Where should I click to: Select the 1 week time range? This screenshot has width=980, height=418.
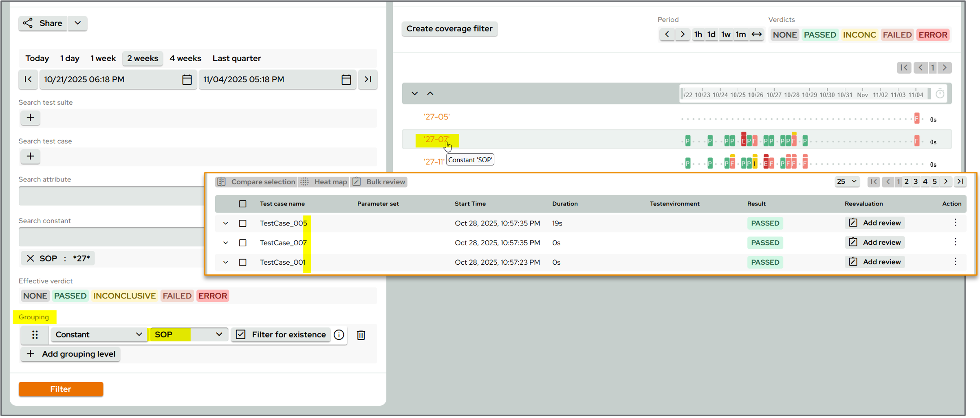pos(103,58)
